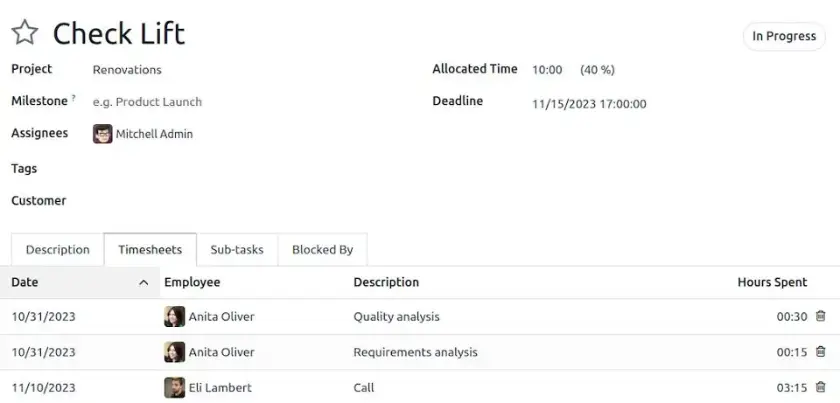The width and height of the screenshot is (840, 403).
Task: Click the Milestone help question mark
Action: click(x=73, y=98)
